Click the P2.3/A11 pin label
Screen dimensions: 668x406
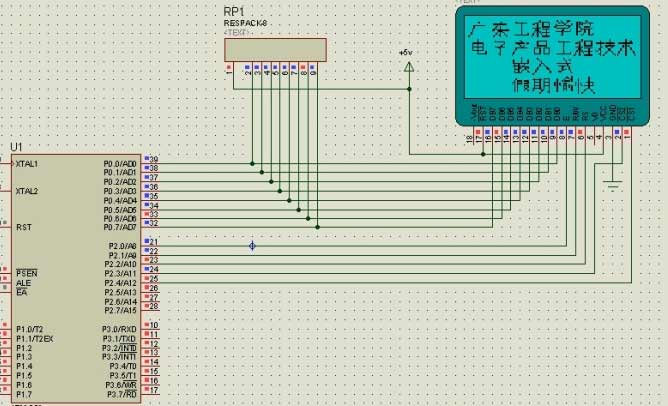coord(121,274)
